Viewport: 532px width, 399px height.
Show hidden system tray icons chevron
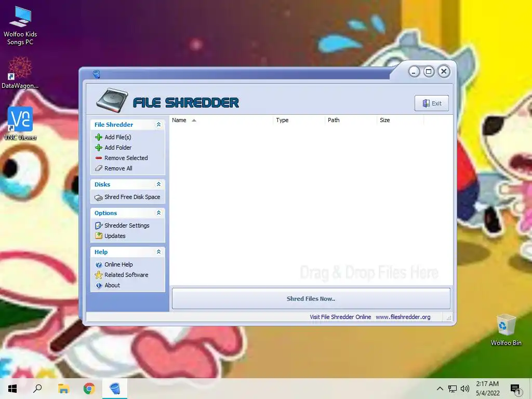click(440, 389)
